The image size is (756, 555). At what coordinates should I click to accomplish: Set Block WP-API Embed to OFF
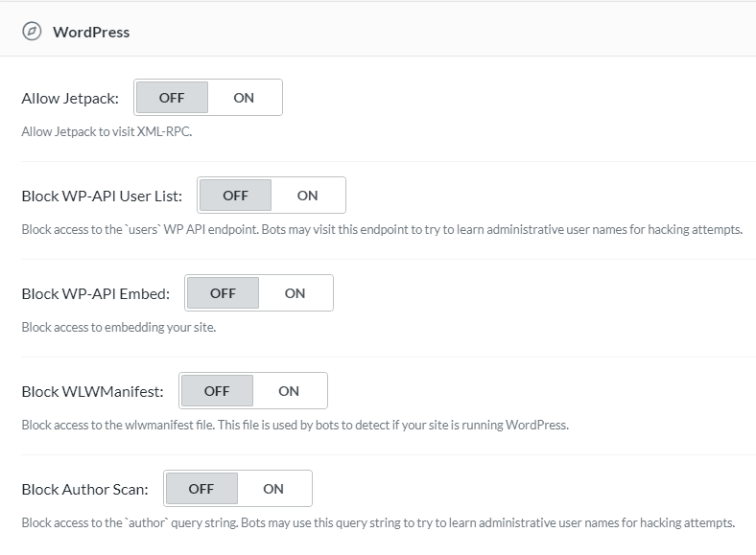[x=223, y=293]
